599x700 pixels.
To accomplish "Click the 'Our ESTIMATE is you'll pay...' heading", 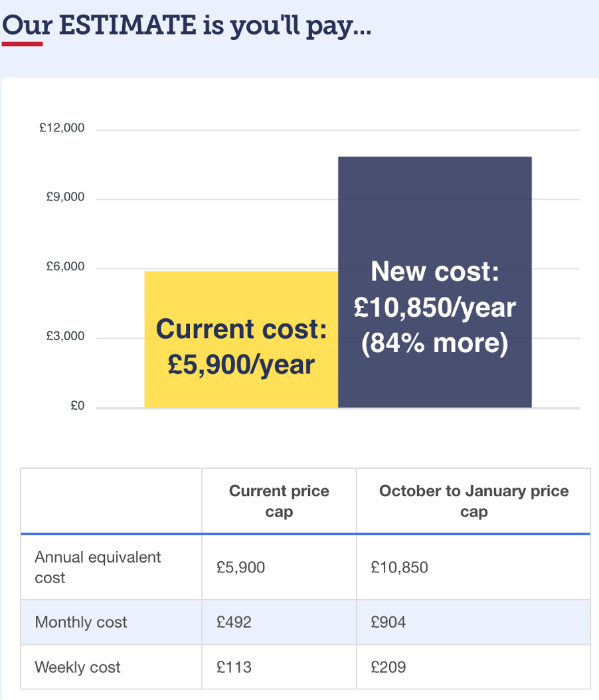I will pos(187,25).
